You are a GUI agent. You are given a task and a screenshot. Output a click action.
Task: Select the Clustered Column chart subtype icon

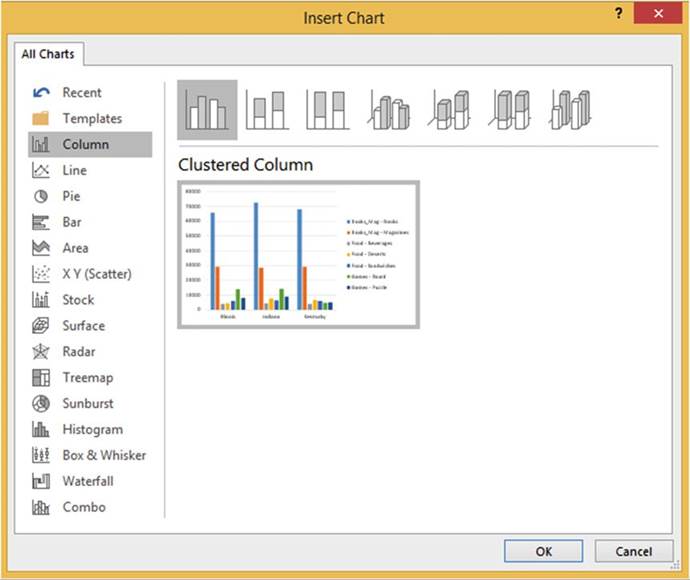208,110
